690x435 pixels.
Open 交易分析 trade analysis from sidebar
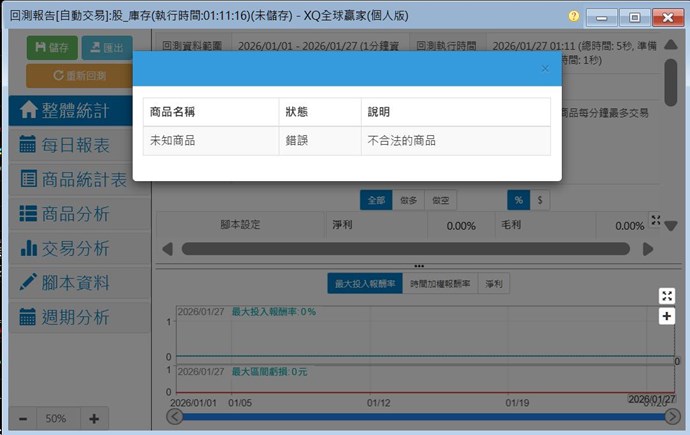pyautogui.click(x=78, y=248)
